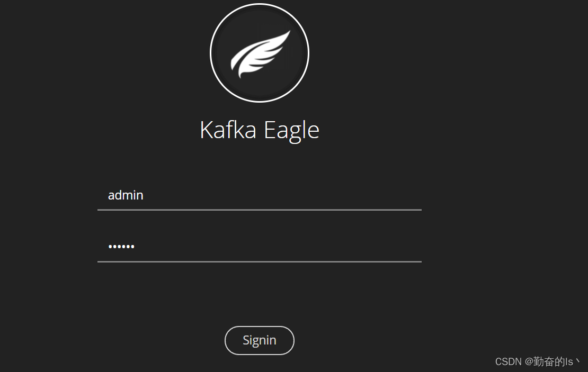Screen dimensions: 588x372
Task: Click the admin text in username box
Action: [126, 195]
